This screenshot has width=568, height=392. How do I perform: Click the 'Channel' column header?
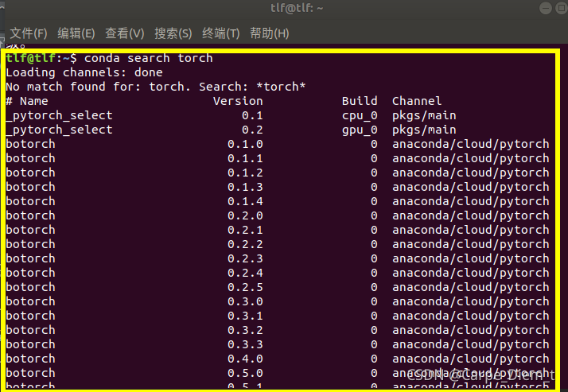coord(417,101)
